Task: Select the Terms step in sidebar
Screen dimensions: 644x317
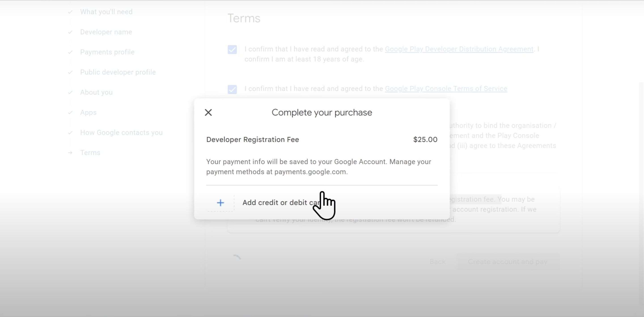Action: [x=90, y=153]
